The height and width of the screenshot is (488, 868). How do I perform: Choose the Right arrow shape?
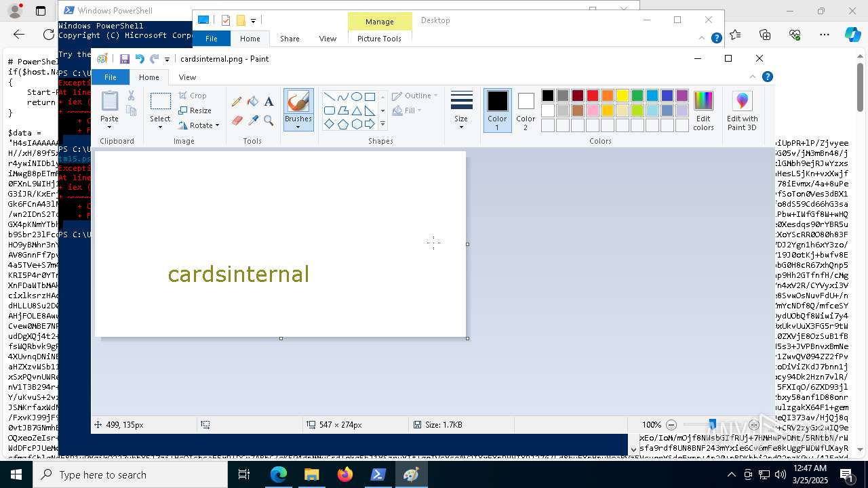[x=370, y=124]
